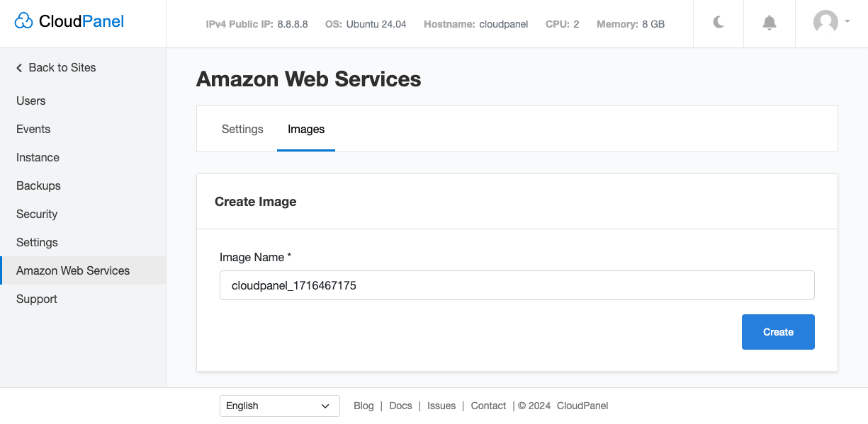Open the Security page

[37, 214]
